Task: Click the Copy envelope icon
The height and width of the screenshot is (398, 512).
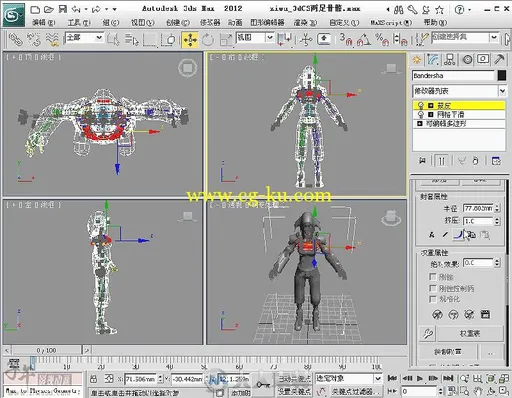Action: click(471, 235)
